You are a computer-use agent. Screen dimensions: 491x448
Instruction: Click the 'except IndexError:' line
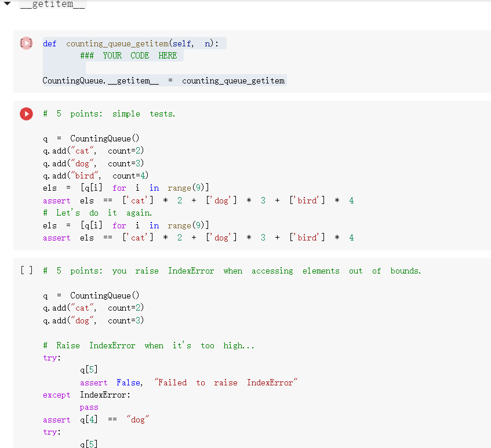coord(87,395)
